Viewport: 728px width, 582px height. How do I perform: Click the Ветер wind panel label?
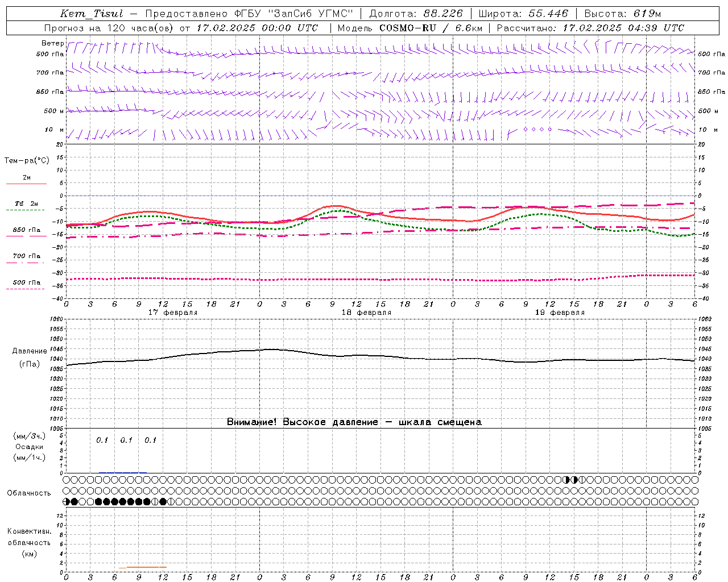[x=52, y=43]
